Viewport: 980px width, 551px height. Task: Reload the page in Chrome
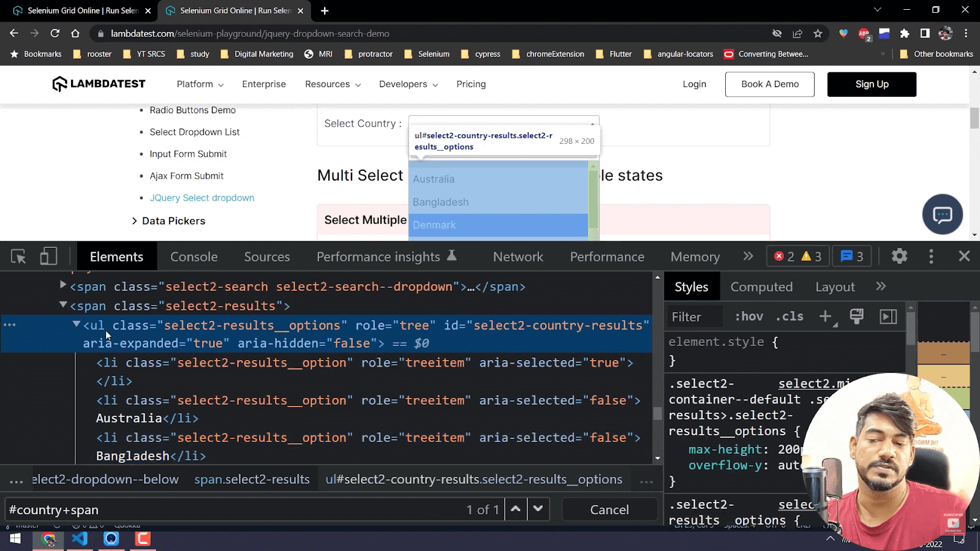(55, 34)
